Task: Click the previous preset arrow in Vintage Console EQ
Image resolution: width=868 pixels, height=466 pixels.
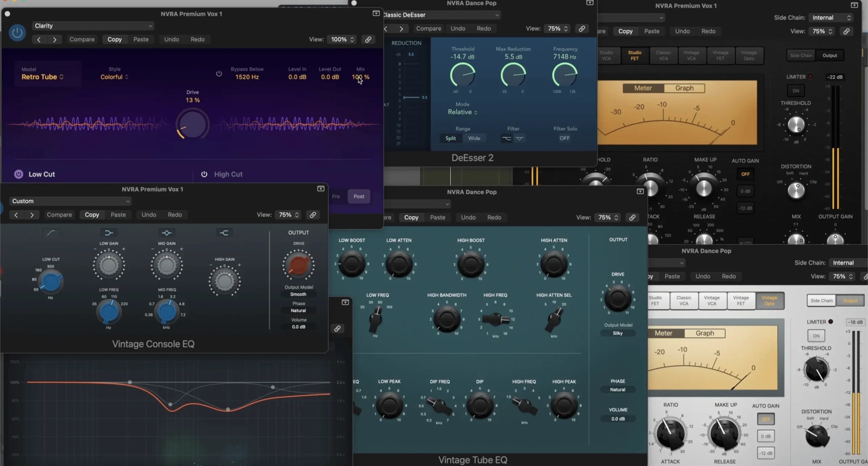Action: click(16, 215)
